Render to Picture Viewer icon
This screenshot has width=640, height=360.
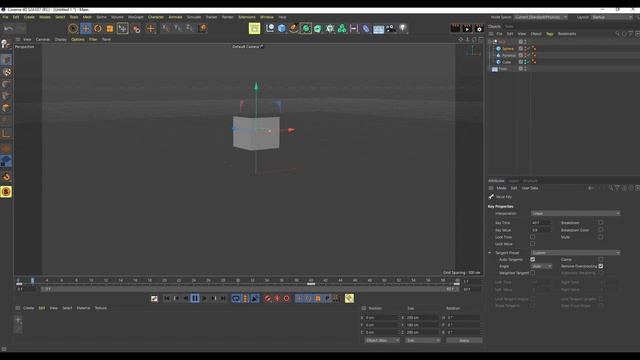click(x=467, y=28)
